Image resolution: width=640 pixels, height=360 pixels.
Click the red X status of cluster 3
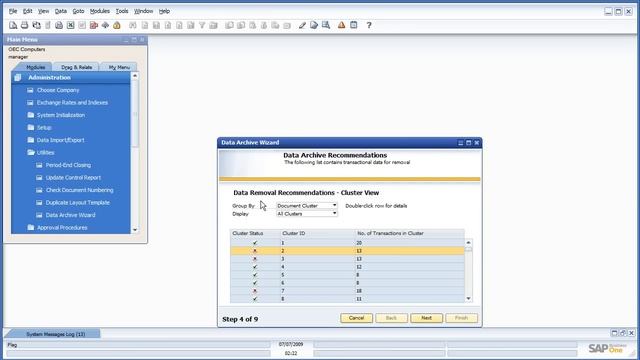coord(255,259)
